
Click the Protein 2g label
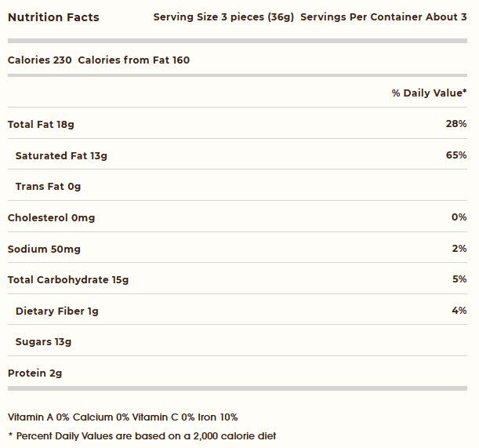click(34, 373)
